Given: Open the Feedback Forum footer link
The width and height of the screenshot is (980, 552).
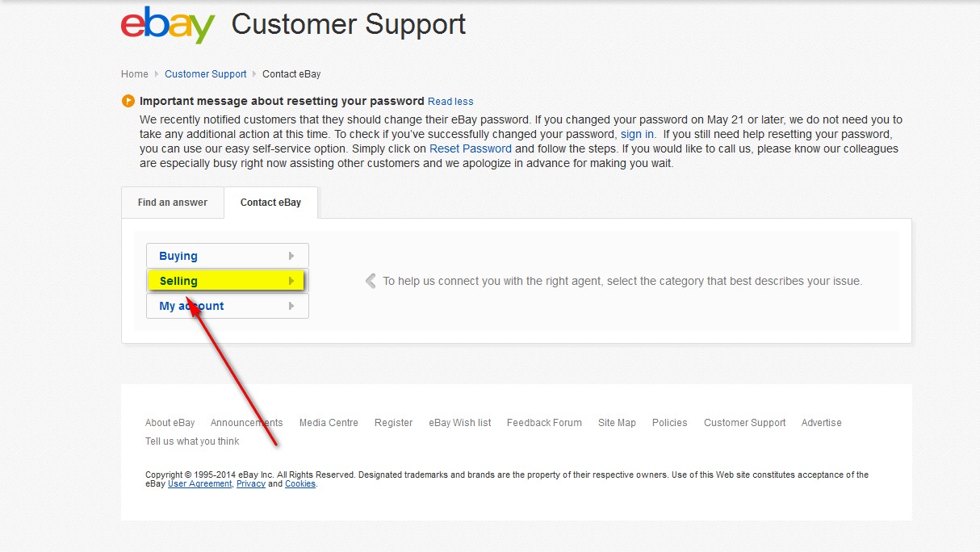Looking at the screenshot, I should click(x=544, y=422).
